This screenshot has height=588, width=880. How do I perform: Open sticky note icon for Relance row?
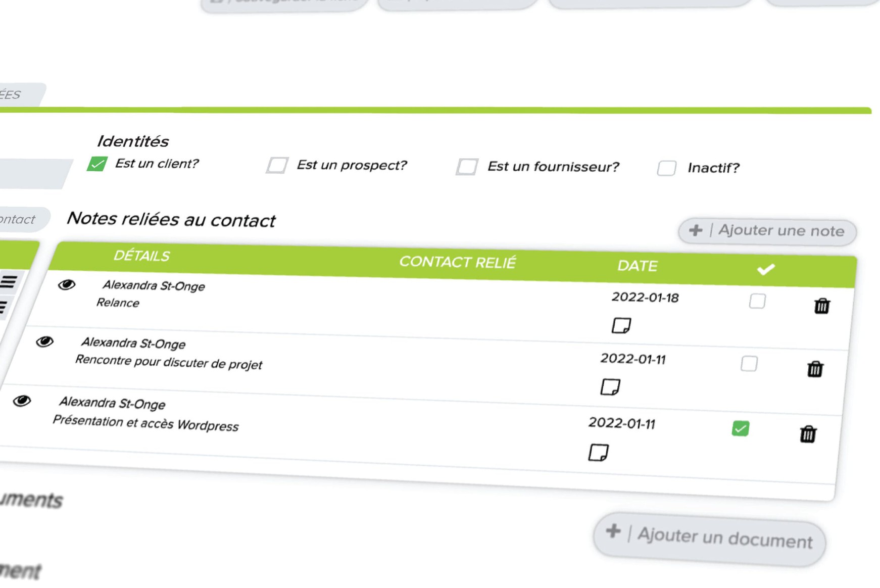pos(621,325)
